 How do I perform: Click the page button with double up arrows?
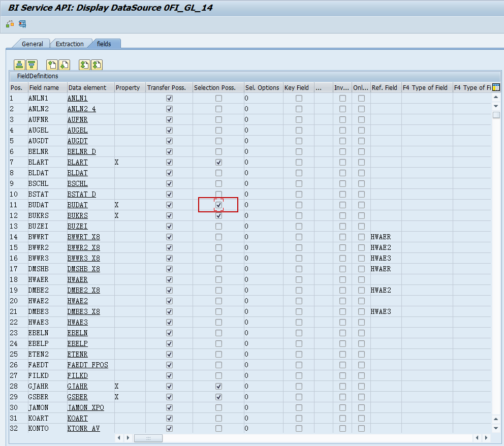[x=85, y=65]
